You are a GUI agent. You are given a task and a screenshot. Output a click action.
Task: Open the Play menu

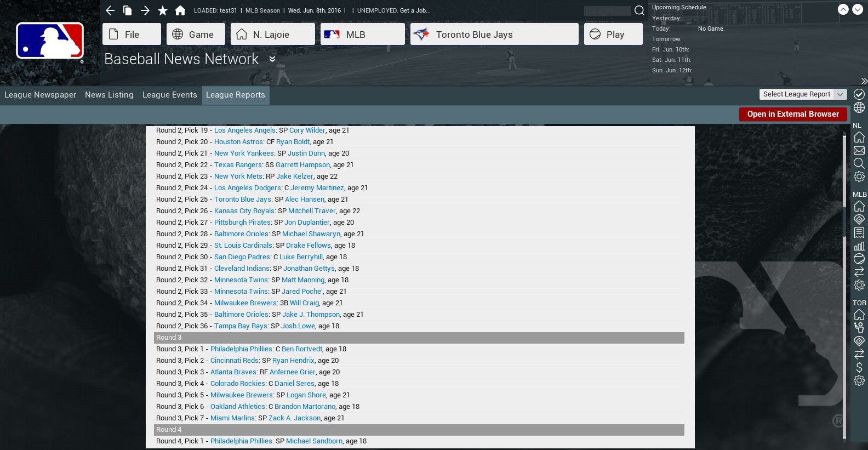(613, 34)
